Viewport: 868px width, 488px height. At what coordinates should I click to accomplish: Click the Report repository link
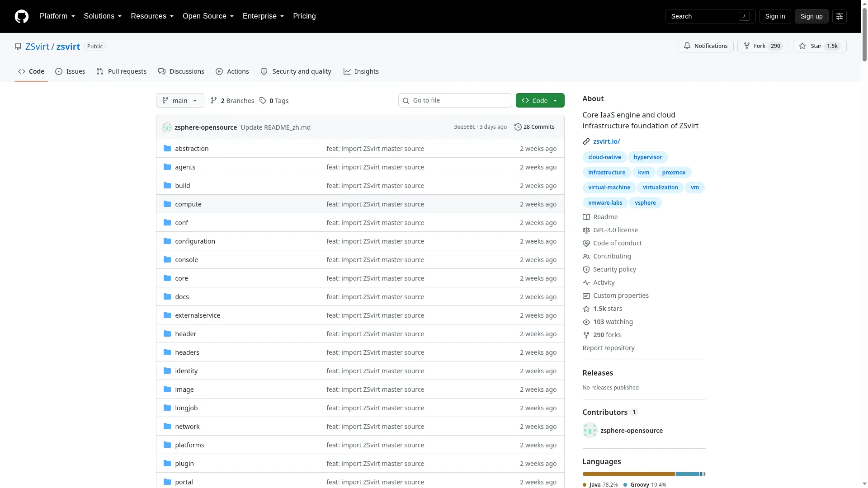(608, 348)
